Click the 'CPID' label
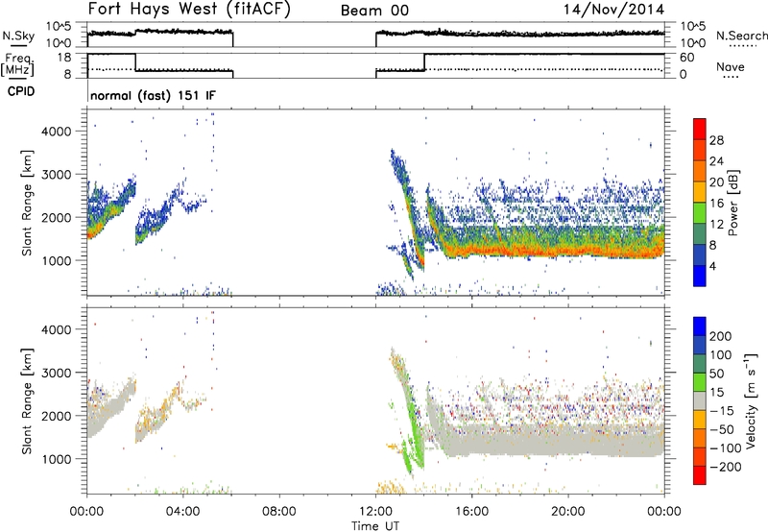768x532 pixels. [21, 91]
